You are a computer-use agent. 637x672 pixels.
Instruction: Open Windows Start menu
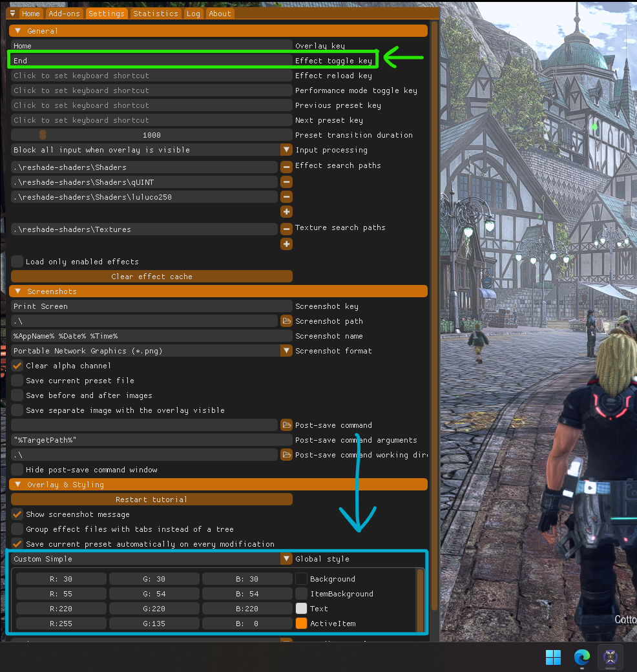(x=553, y=657)
